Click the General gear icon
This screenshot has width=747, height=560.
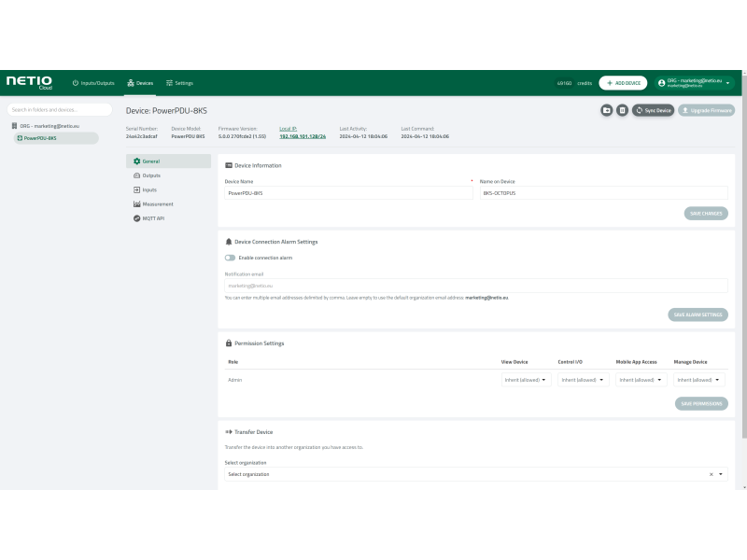136,161
